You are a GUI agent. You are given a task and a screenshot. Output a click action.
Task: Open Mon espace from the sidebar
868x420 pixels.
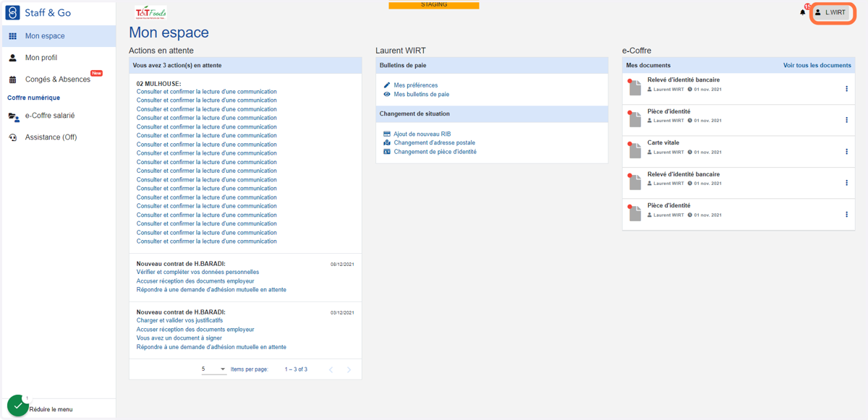pyautogui.click(x=58, y=36)
